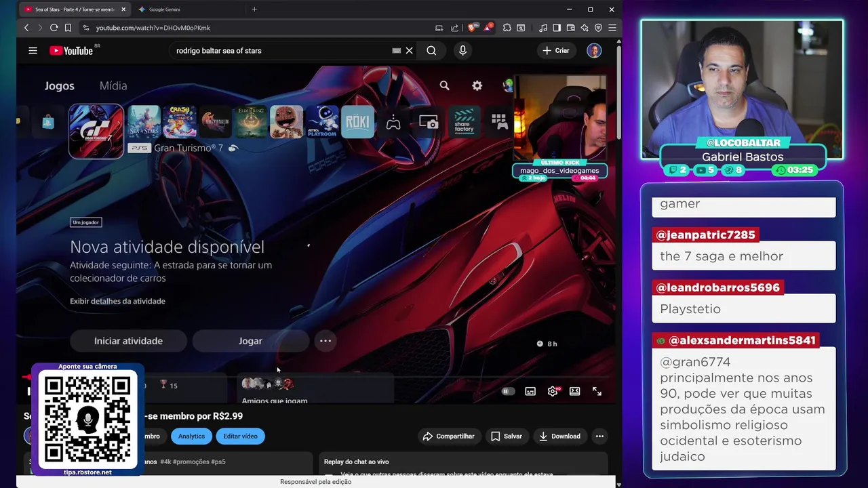Start voice search with the microphone
The width and height of the screenshot is (868, 488).
(462, 51)
